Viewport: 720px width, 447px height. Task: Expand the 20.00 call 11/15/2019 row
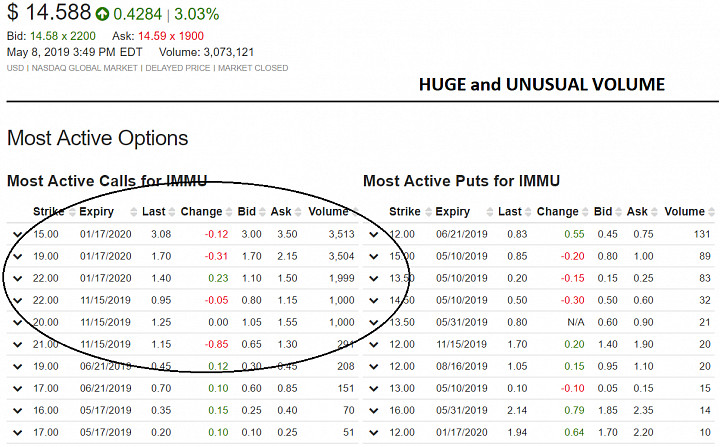pyautogui.click(x=17, y=323)
